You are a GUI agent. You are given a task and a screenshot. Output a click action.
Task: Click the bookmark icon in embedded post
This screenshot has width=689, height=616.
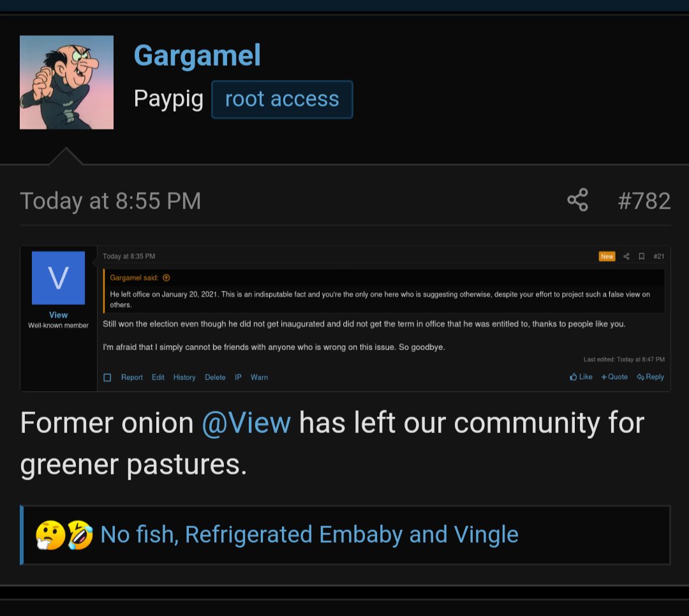pos(642,256)
